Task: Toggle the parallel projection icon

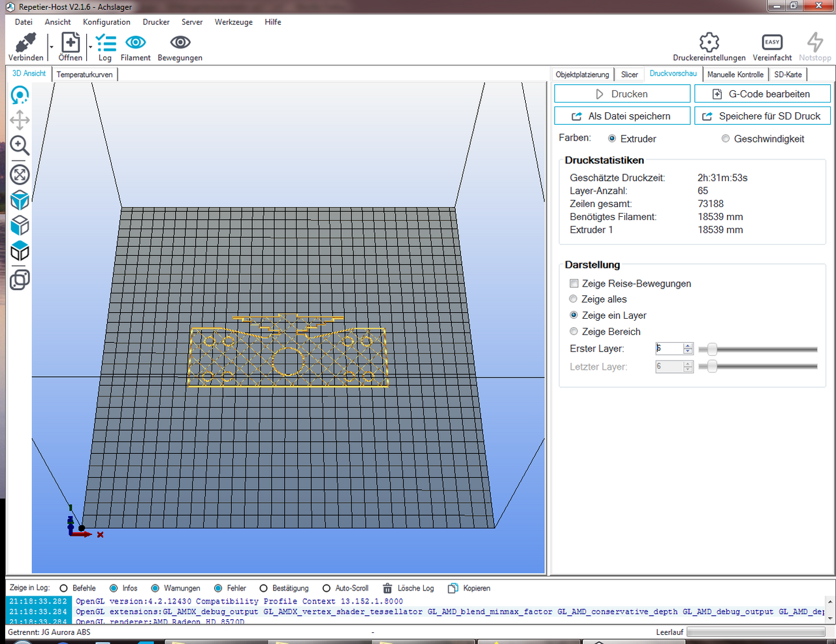Action: [20, 280]
